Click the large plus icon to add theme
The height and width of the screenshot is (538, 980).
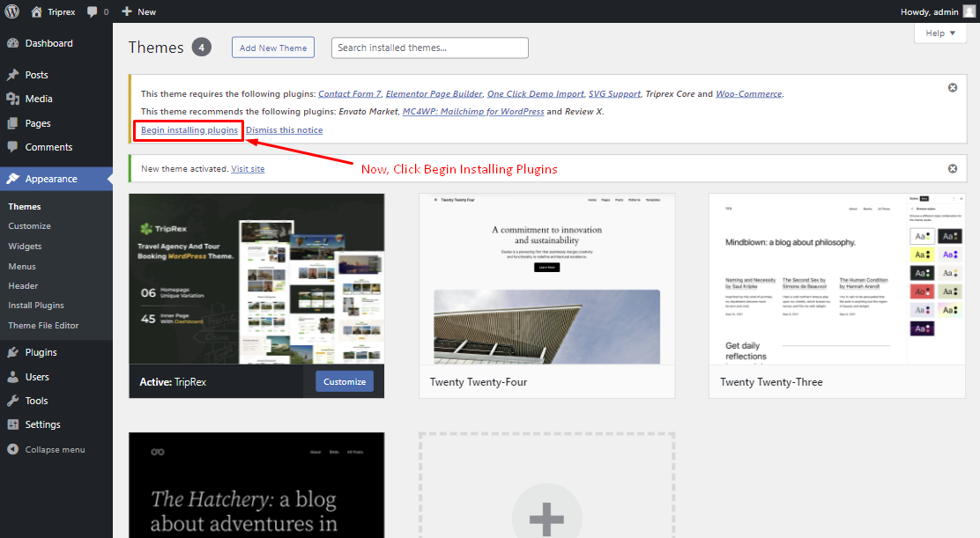(547, 518)
